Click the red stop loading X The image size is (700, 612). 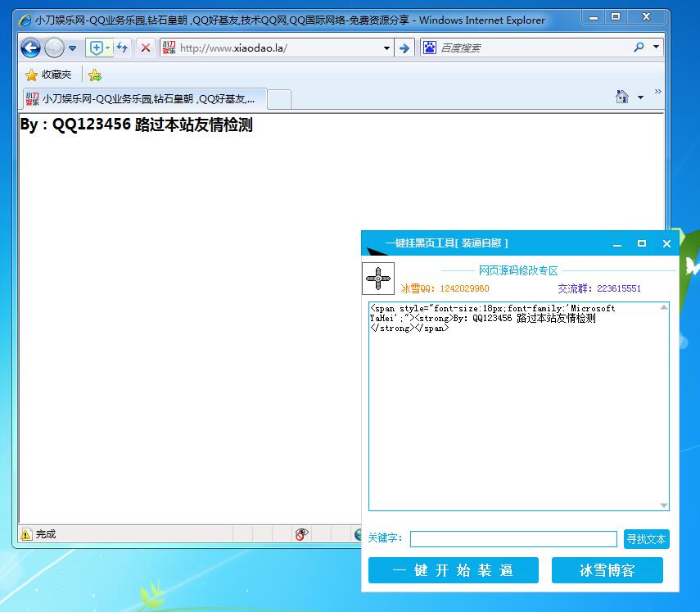pyautogui.click(x=146, y=48)
